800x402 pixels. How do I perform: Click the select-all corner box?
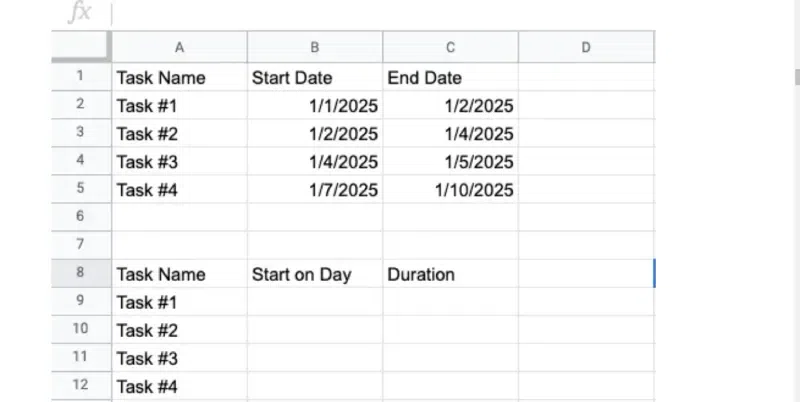[x=80, y=46]
